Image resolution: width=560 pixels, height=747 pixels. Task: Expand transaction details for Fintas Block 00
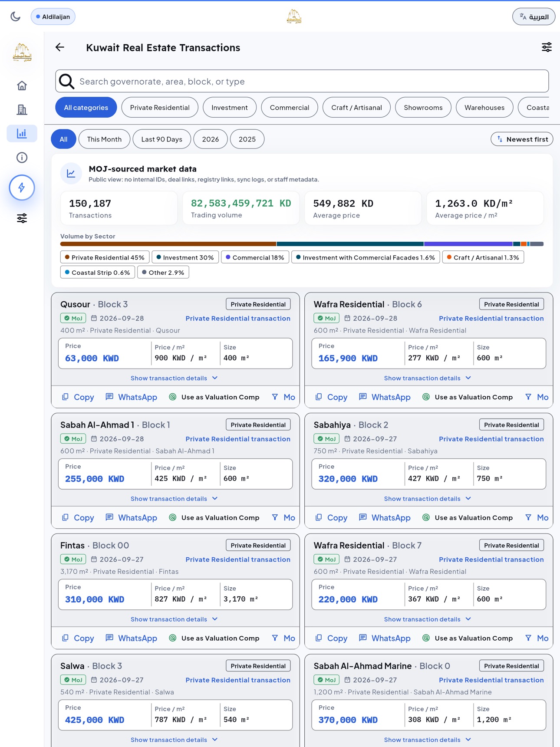point(175,619)
